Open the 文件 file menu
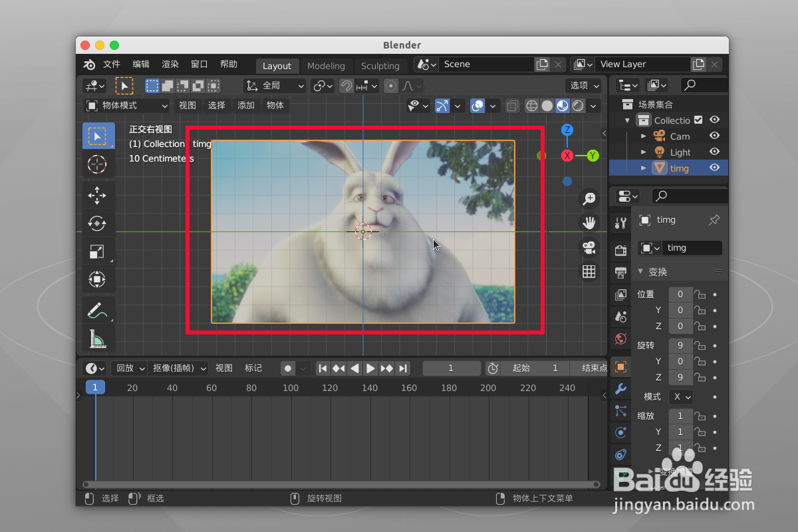798x532 pixels. point(112,65)
